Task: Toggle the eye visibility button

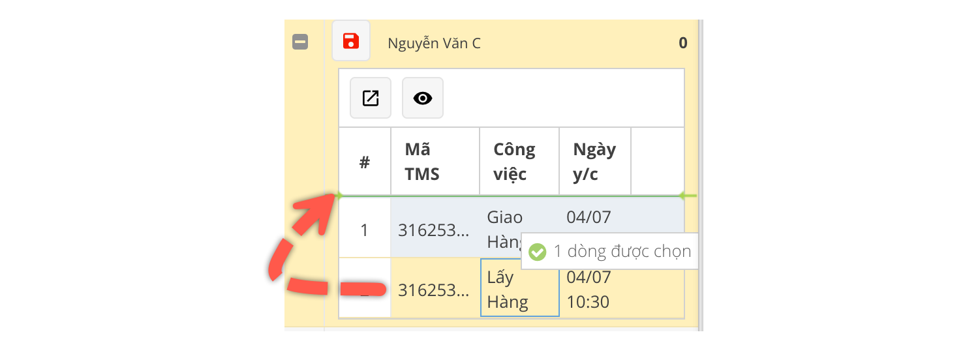Action: [423, 98]
